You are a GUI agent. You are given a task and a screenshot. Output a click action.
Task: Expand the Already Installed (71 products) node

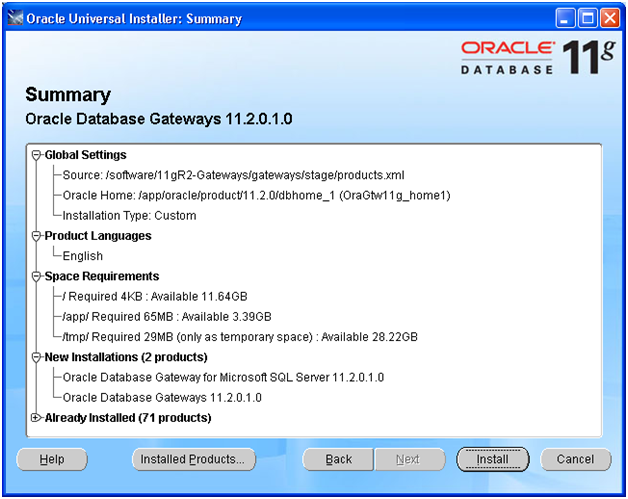pyautogui.click(x=36, y=418)
